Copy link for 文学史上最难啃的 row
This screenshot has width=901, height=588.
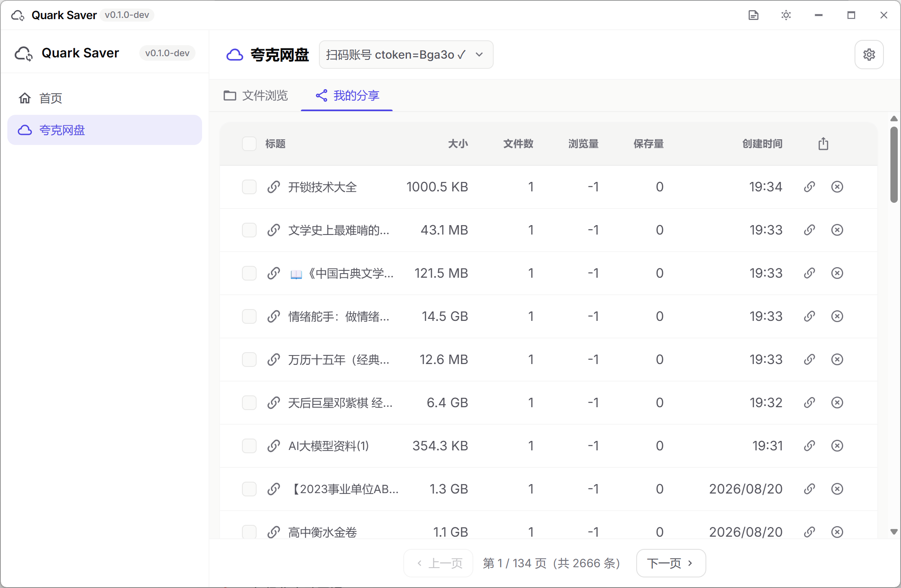(x=809, y=230)
